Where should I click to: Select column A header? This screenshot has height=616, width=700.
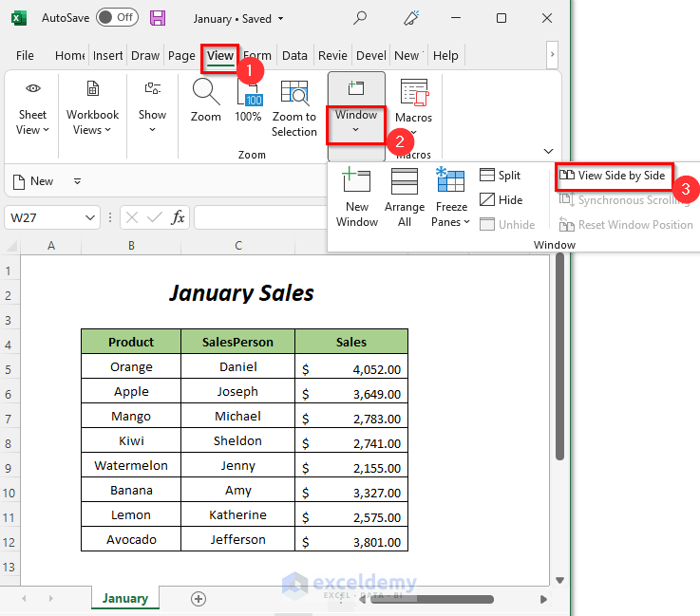51,246
